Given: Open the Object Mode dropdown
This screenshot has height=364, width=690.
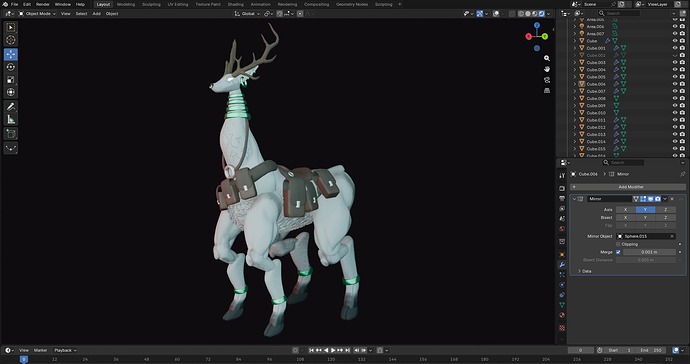Looking at the screenshot, I should click(x=37, y=14).
